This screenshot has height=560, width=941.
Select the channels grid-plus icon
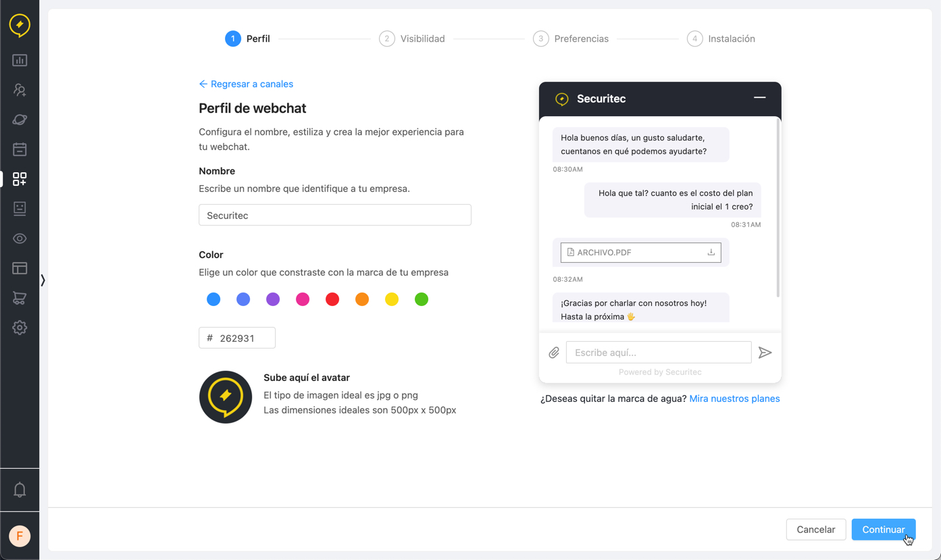tap(20, 179)
